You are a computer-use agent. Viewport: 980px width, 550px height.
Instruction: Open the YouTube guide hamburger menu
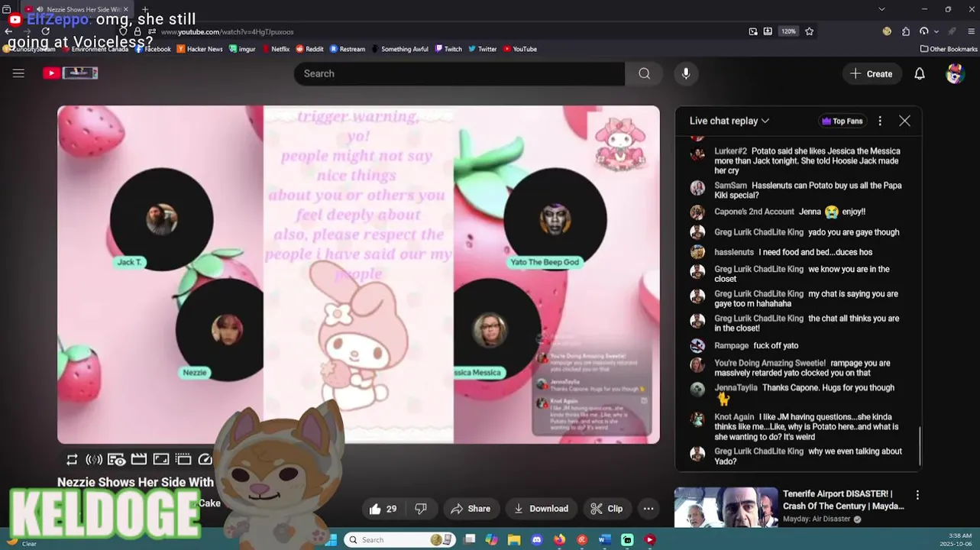click(18, 73)
